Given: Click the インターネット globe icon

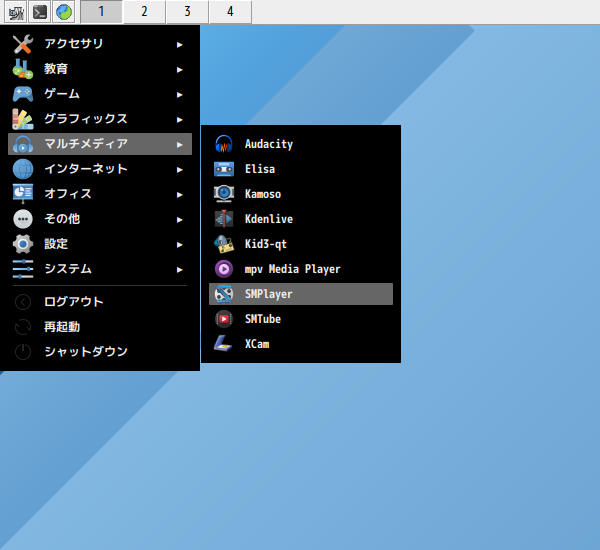Looking at the screenshot, I should 23,169.
